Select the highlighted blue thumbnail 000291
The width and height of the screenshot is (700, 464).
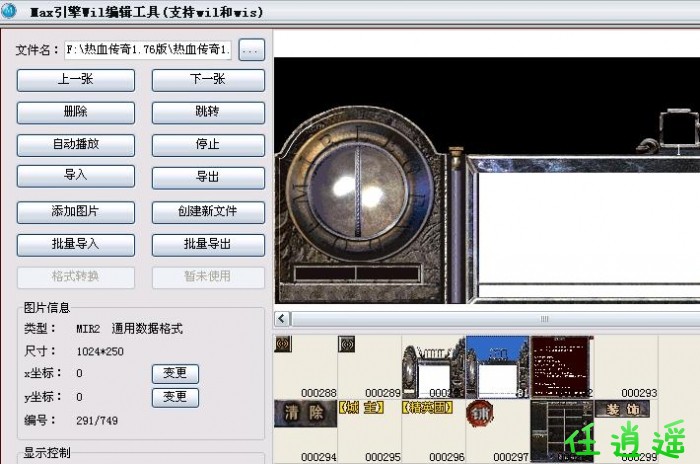click(x=497, y=367)
